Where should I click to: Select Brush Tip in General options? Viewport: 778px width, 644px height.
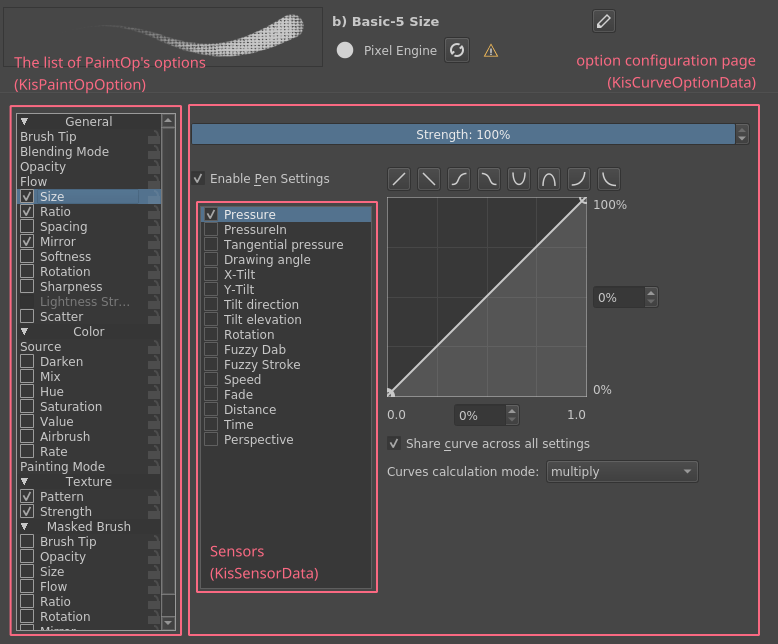(x=48, y=136)
